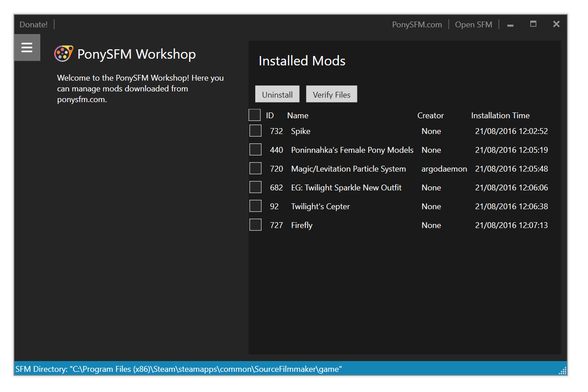Click Creator None in Spike row

tap(431, 131)
